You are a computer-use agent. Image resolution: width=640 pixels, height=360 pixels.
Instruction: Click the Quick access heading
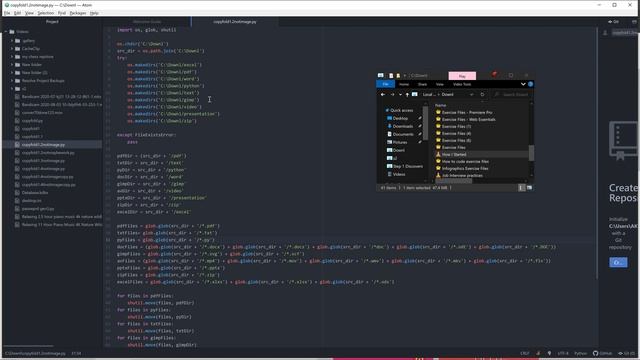[401, 110]
